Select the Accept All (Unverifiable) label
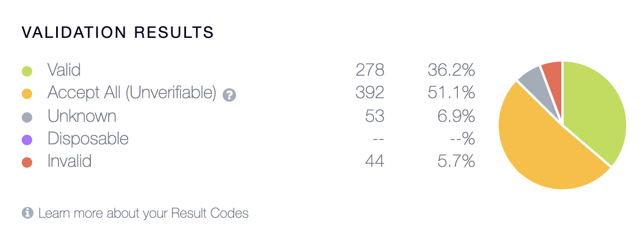 point(132,93)
